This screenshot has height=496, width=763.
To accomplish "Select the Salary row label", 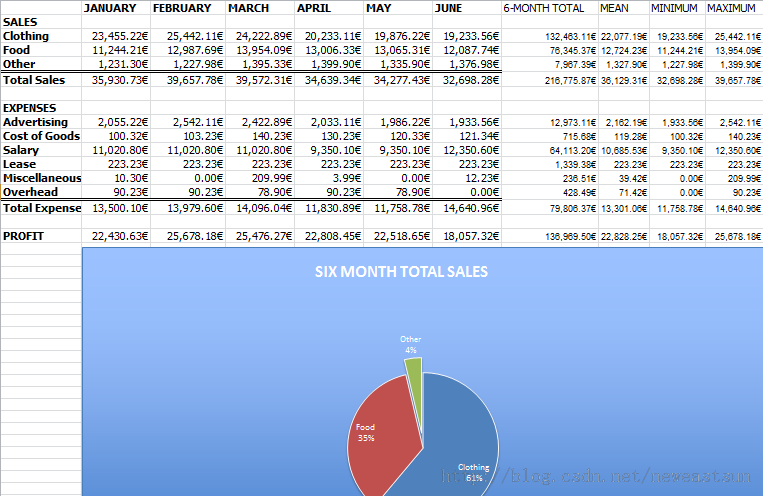I will pos(41,150).
